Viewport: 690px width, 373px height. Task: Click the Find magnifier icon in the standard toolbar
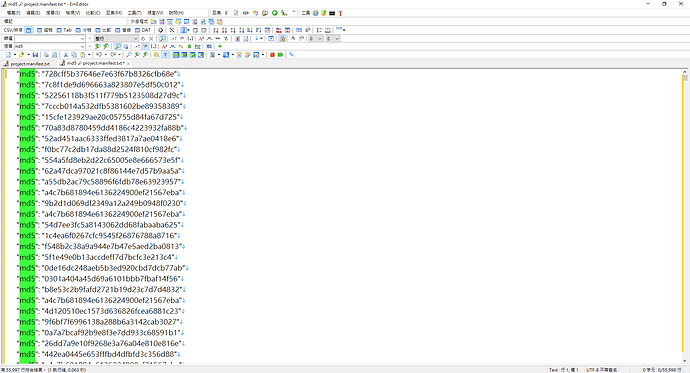tap(128, 55)
